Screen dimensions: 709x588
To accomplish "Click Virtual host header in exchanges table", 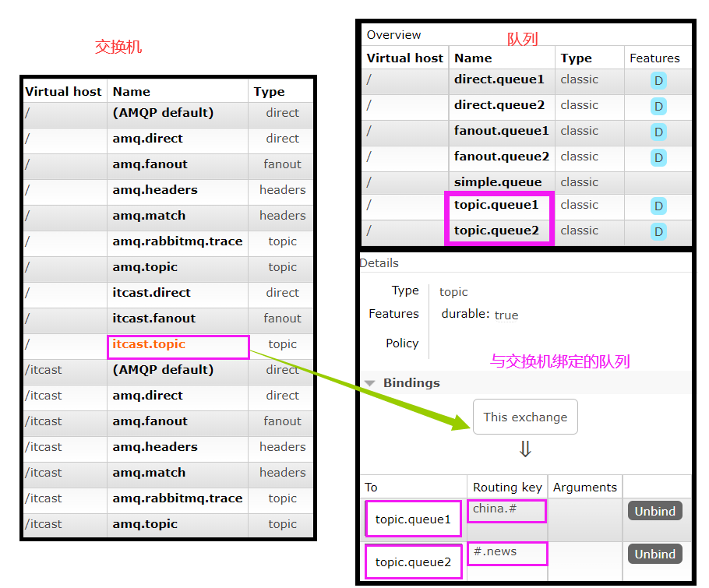I will (63, 92).
